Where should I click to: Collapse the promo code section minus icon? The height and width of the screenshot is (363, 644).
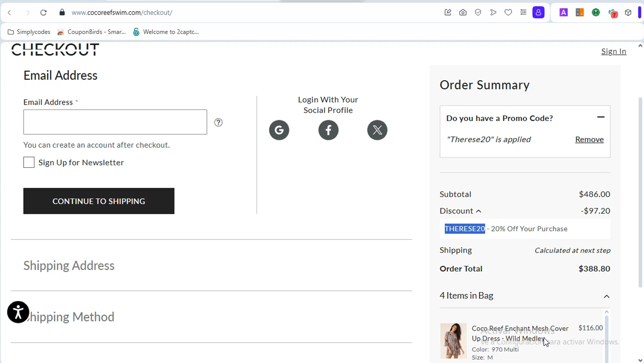click(x=601, y=117)
